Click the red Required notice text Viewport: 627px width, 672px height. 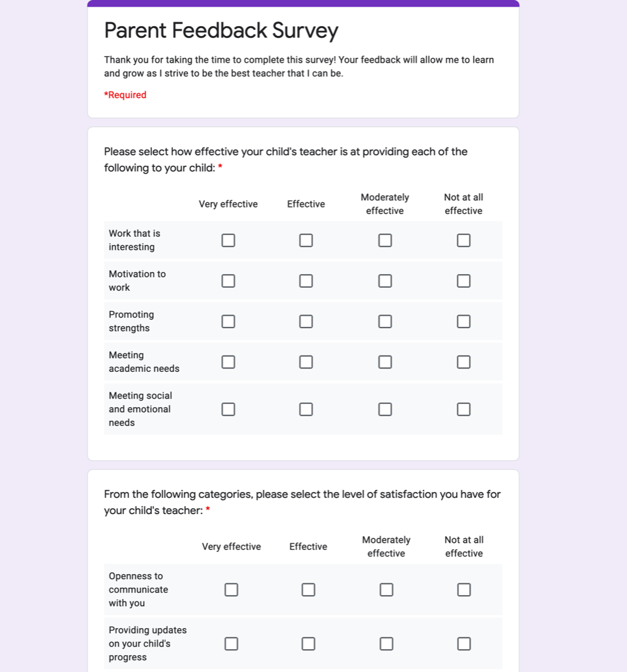(125, 95)
